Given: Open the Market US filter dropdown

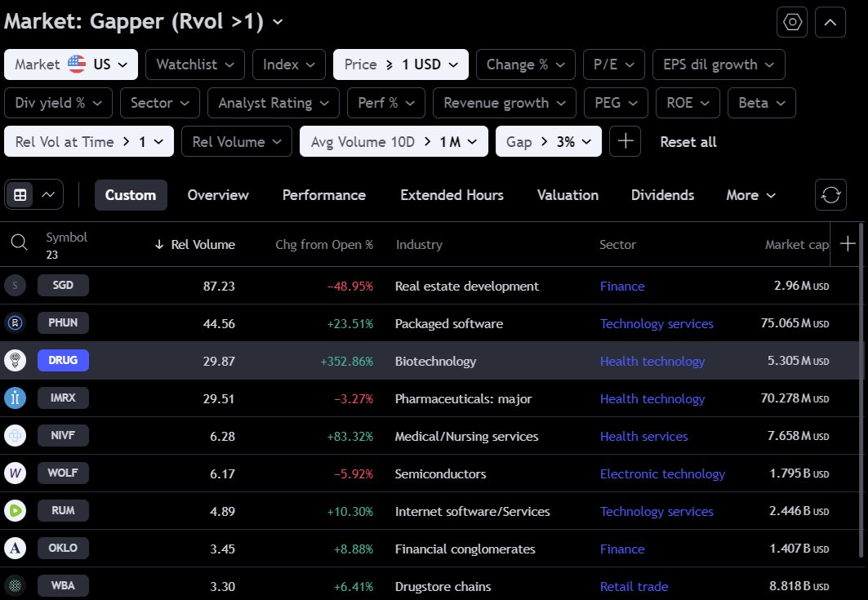Looking at the screenshot, I should (71, 64).
